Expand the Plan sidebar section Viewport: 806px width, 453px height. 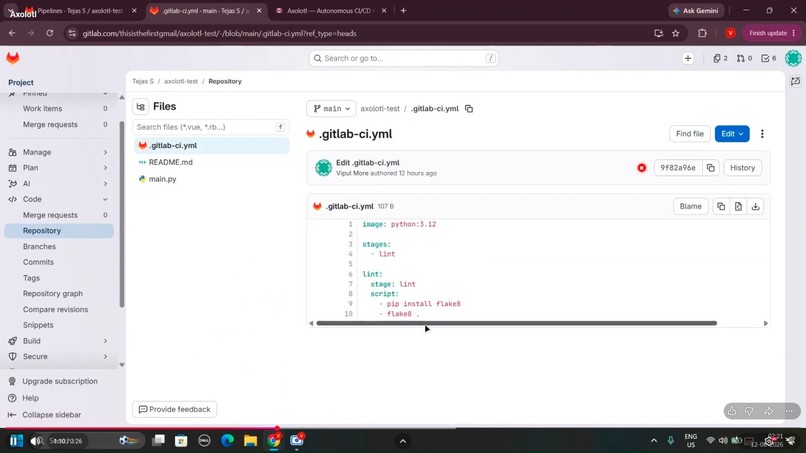click(x=59, y=168)
